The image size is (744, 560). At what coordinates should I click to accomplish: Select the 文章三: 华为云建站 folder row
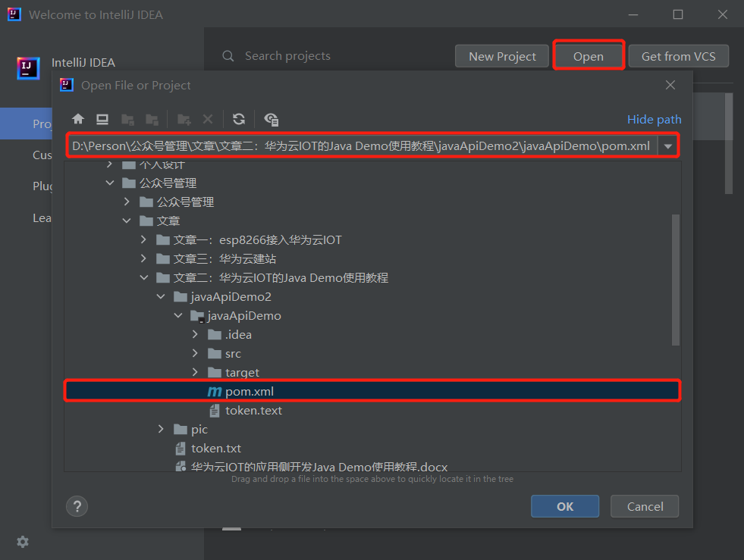372,259
